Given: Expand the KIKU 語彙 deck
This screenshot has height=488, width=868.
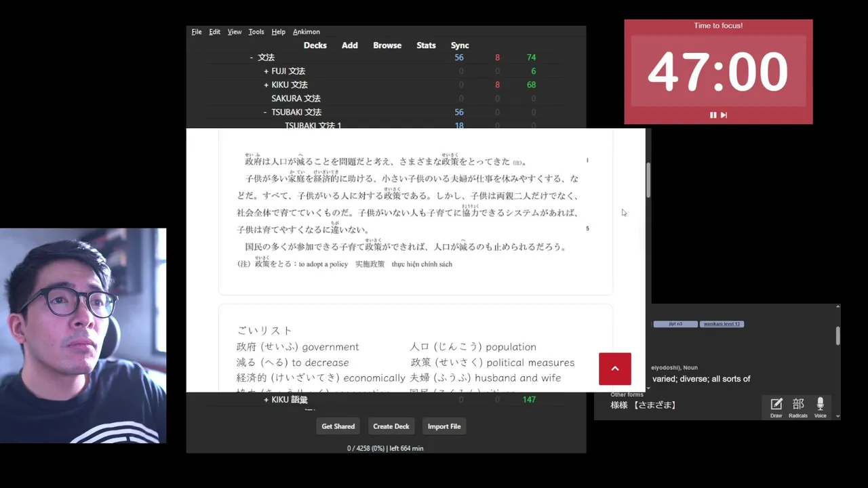Looking at the screenshot, I should pos(266,400).
